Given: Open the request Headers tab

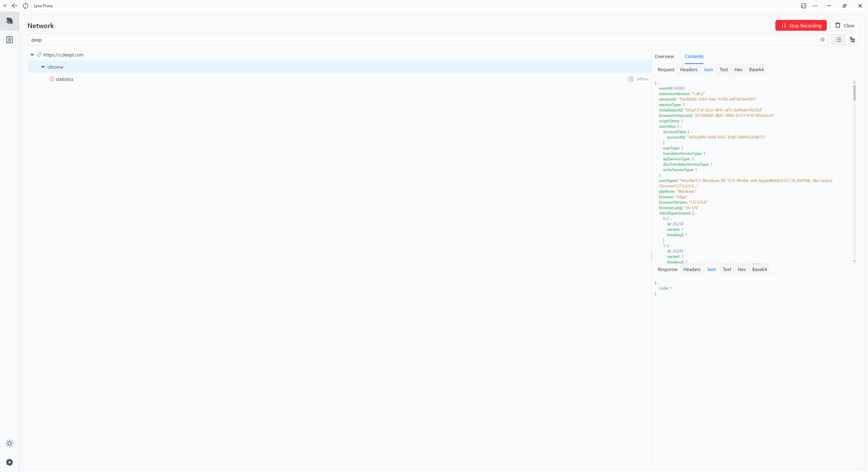Looking at the screenshot, I should (688, 69).
